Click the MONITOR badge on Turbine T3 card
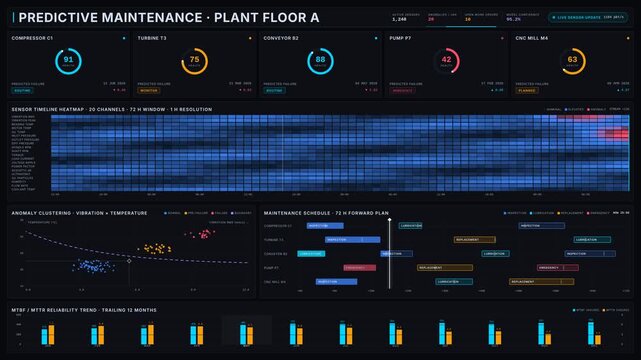641x360 pixels. pyautogui.click(x=149, y=90)
